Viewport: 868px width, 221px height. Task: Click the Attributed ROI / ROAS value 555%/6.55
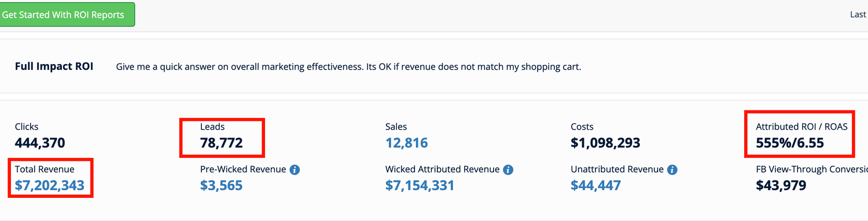[x=790, y=143]
